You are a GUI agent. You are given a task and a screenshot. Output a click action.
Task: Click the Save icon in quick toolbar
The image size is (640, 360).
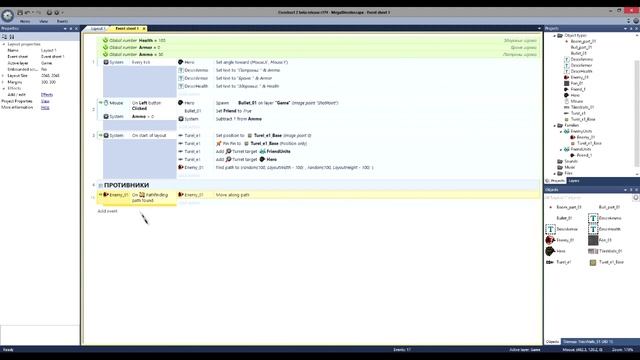tap(20, 13)
